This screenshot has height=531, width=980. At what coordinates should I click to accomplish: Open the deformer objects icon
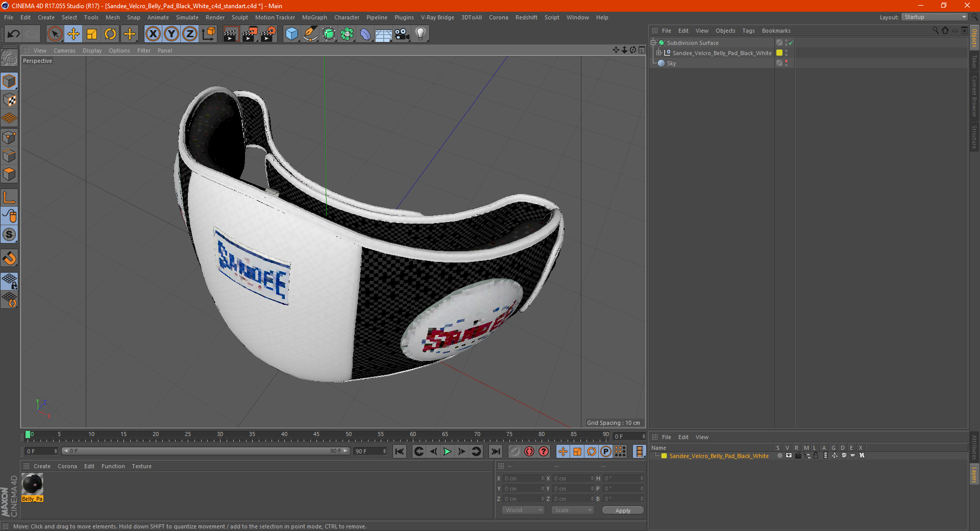[365, 34]
